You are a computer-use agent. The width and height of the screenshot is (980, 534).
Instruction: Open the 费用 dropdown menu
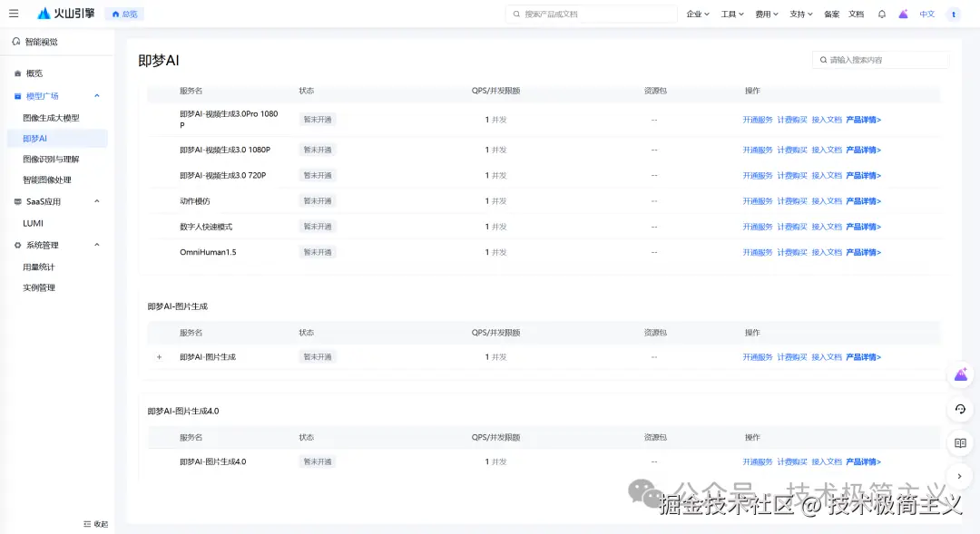(x=766, y=14)
